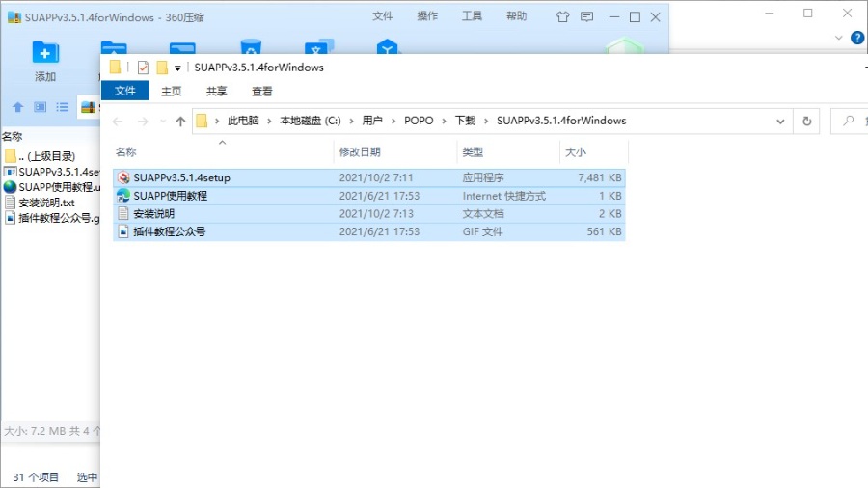Viewport: 868px width, 488px height.
Task: Select SUAPPv3.5.1.4setup entry in 360压缩 list
Action: click(51, 172)
